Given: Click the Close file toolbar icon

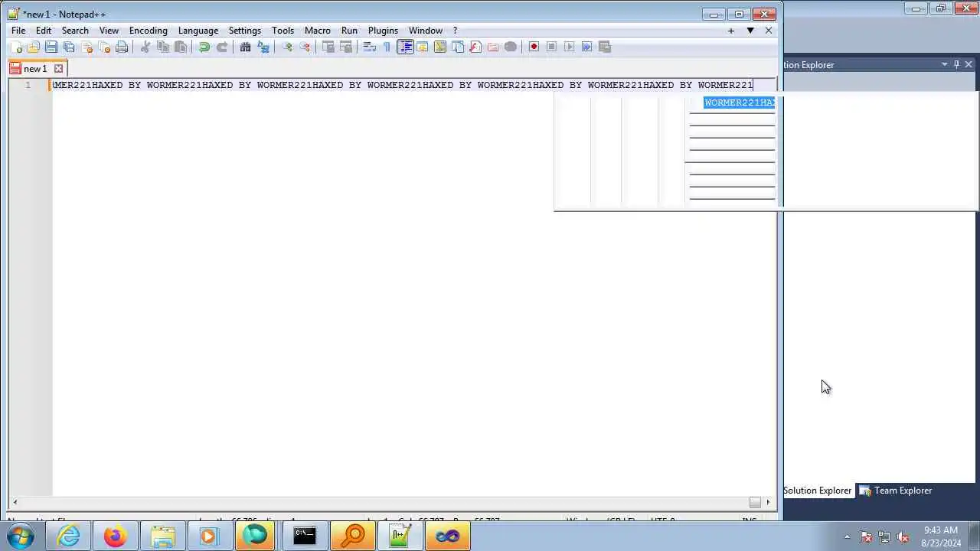Looking at the screenshot, I should click(87, 47).
